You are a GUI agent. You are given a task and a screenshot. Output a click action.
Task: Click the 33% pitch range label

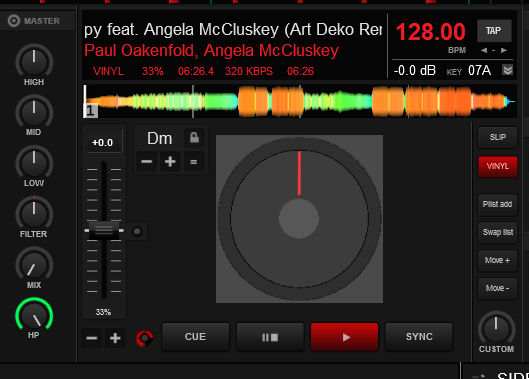point(103,312)
